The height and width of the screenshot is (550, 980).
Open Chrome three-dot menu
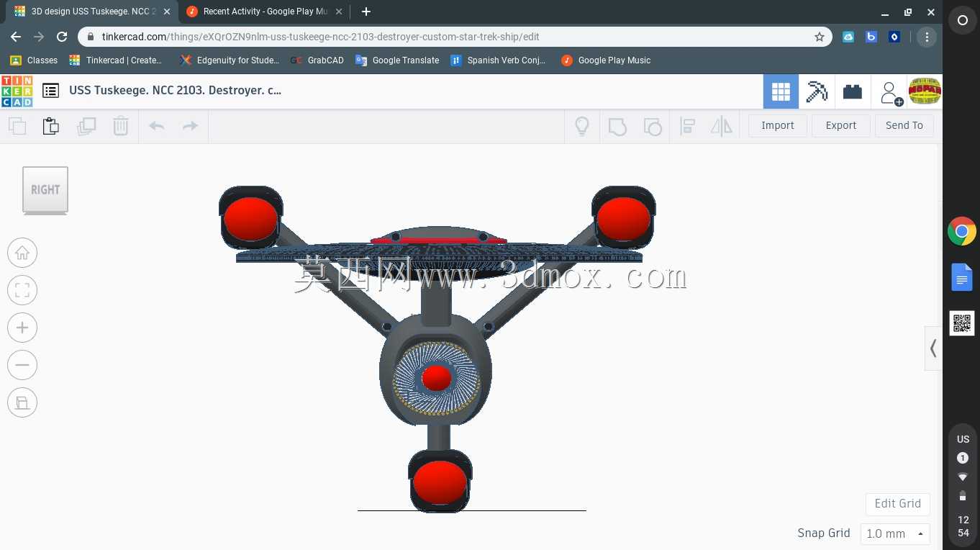click(x=927, y=37)
